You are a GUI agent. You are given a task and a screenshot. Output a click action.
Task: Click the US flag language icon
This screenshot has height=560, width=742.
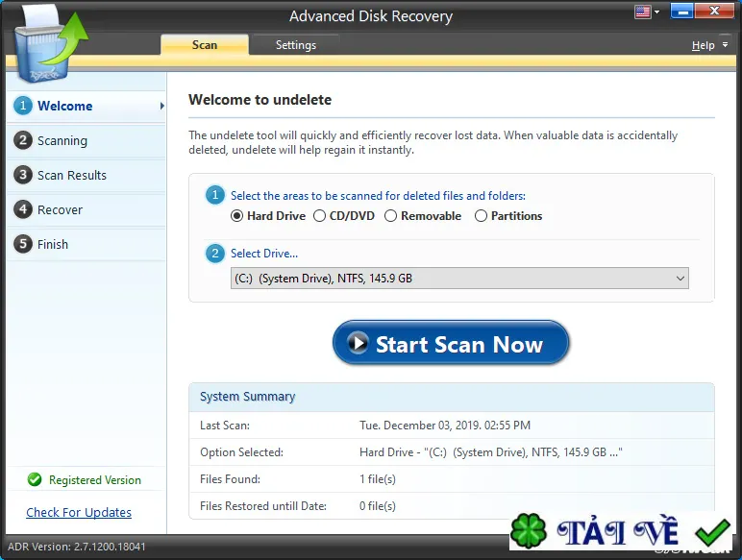pyautogui.click(x=642, y=12)
